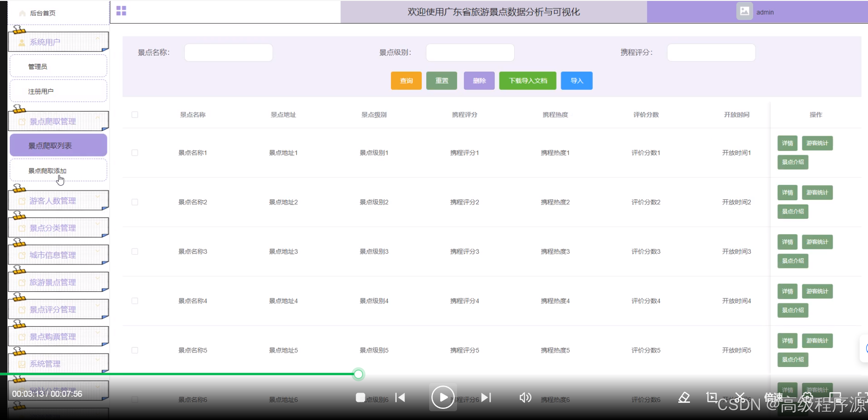Image resolution: width=868 pixels, height=420 pixels.
Task: Open the 景点爬取添加 menu item
Action: tap(59, 171)
